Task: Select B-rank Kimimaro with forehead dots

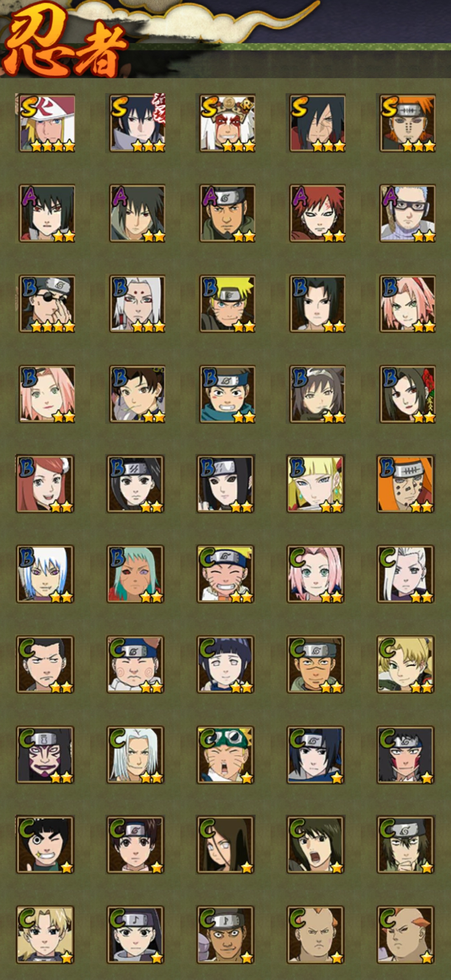Action: [x=137, y=304]
